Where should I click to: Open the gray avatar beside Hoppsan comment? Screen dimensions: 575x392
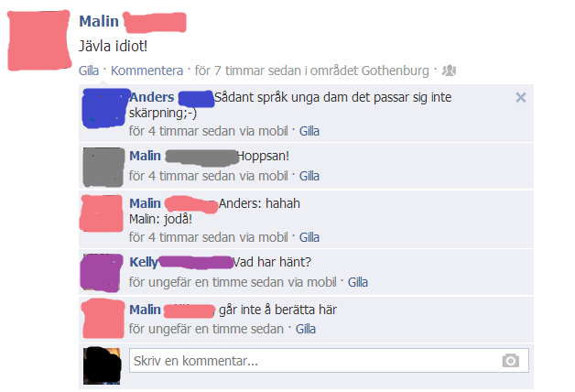103,167
